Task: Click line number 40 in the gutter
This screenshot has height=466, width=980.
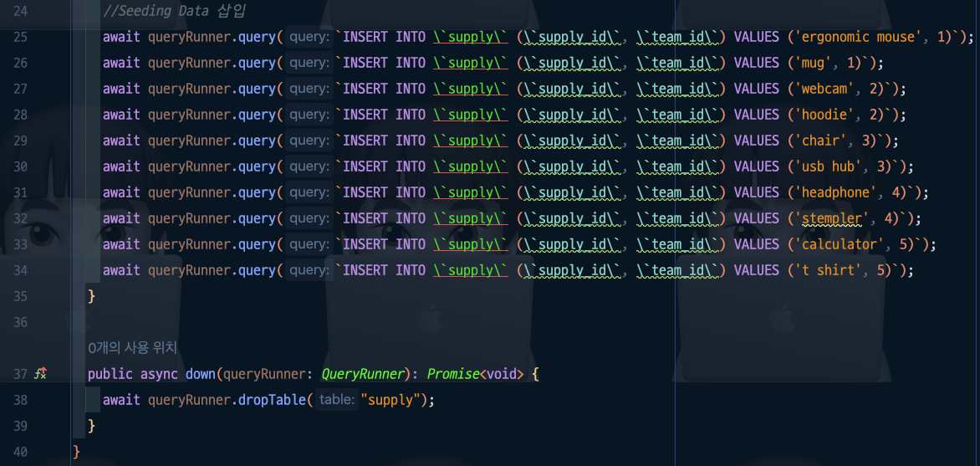Action: pyautogui.click(x=20, y=452)
